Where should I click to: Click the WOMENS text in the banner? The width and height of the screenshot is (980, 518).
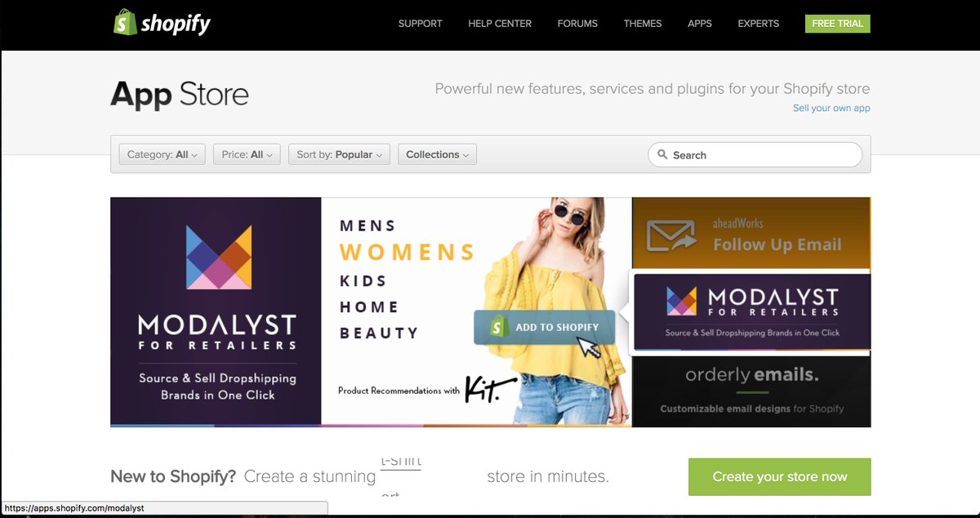click(408, 252)
